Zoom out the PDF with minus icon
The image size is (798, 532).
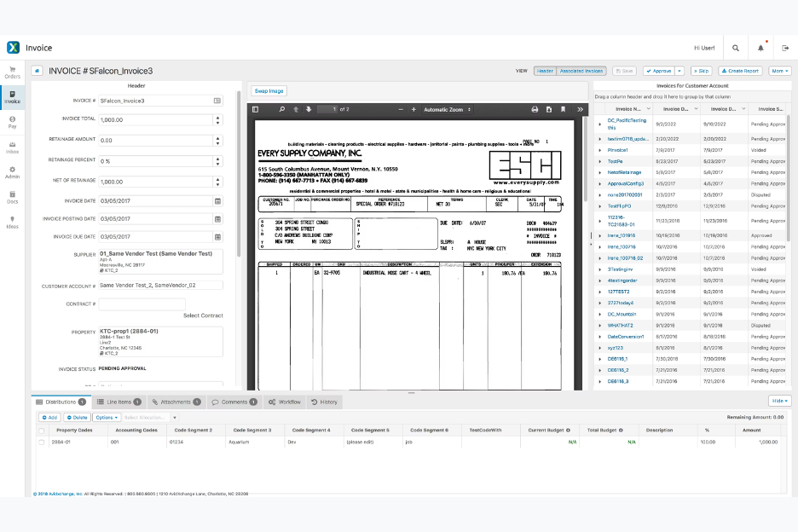click(401, 109)
